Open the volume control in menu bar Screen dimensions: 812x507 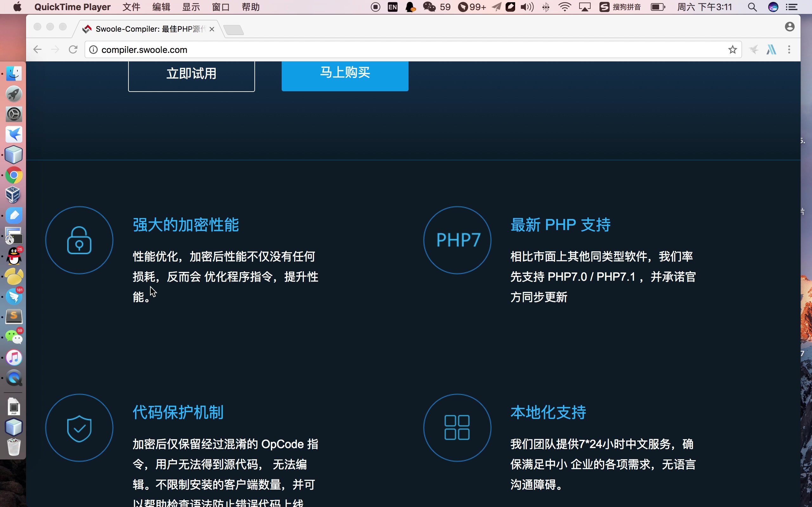(x=527, y=7)
